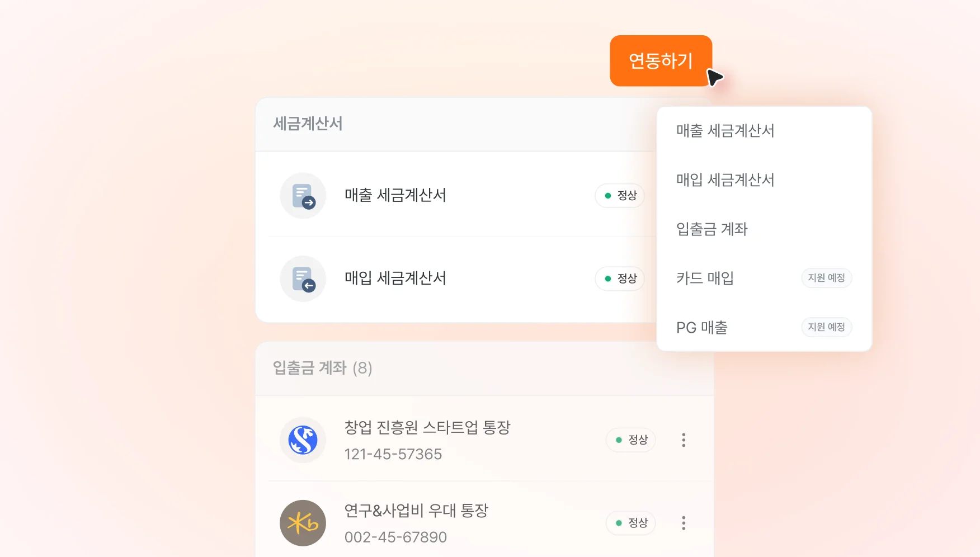Select the KB bank logo icon
This screenshot has width=980, height=557.
[303, 523]
